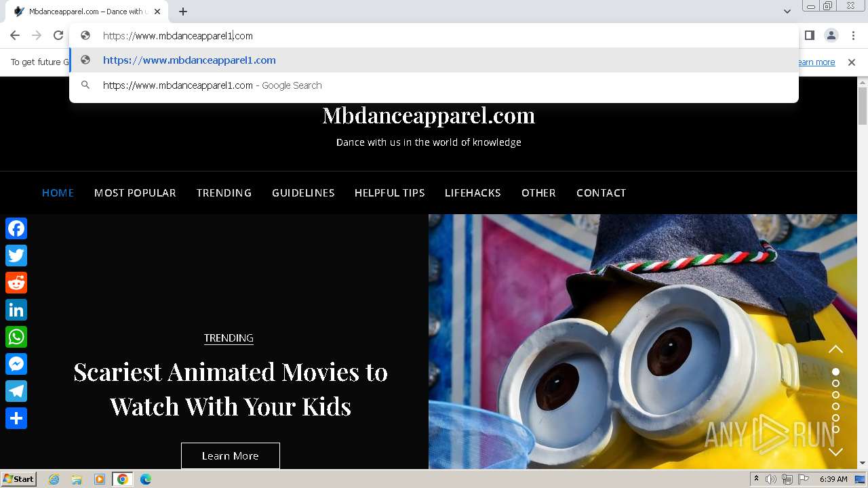
Task: Open File Explorer from taskbar
Action: [x=77, y=479]
